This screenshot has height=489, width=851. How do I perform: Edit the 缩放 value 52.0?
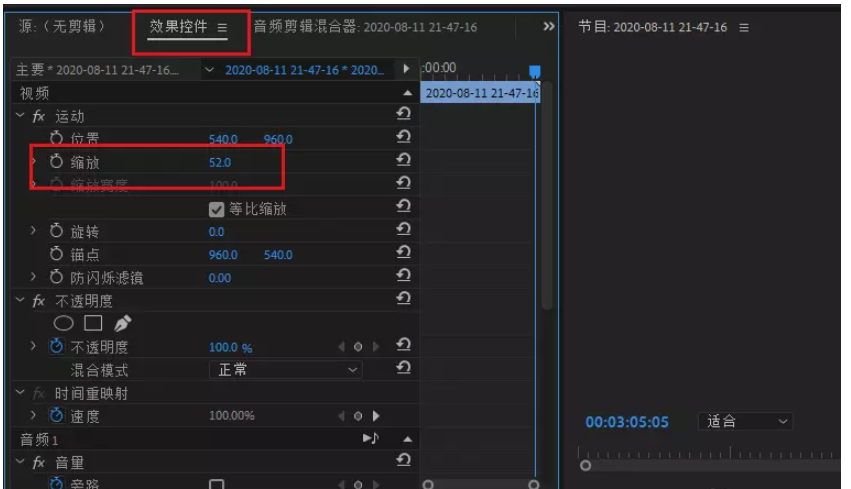tap(220, 162)
